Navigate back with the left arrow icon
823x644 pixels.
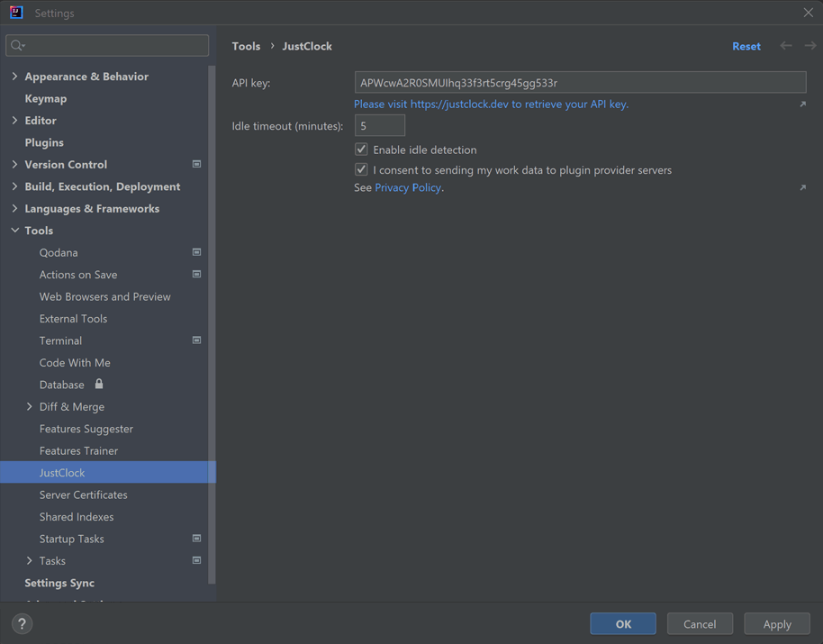(786, 46)
